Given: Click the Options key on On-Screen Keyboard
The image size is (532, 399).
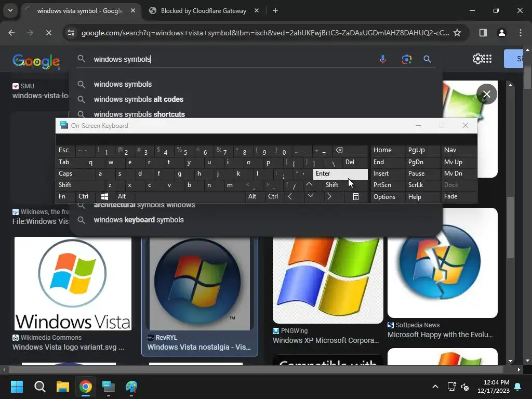Looking at the screenshot, I should [388, 196].
